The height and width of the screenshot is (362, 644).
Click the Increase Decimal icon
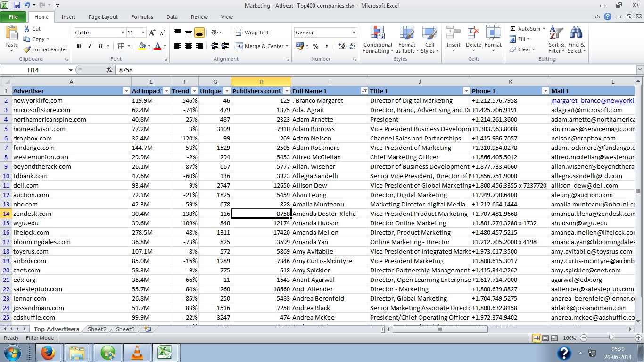[x=341, y=46]
